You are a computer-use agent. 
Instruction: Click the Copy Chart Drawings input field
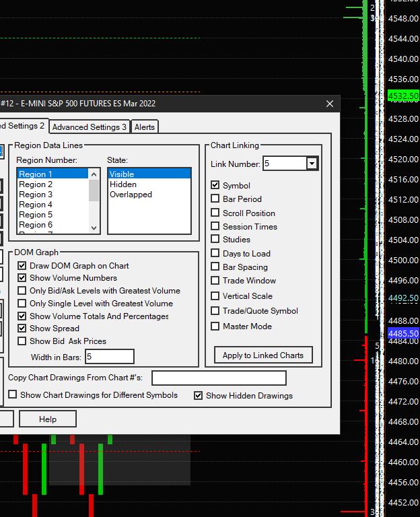coord(219,378)
